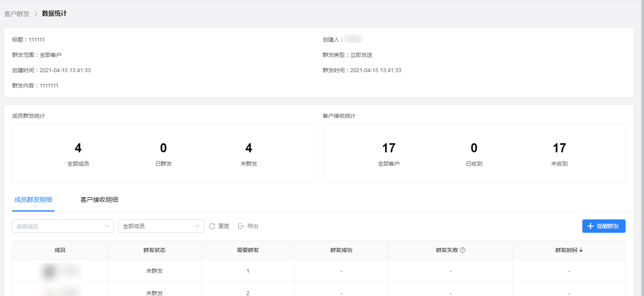The height and width of the screenshot is (296, 644).
Task: Click the sort arrows on 群发时间 column
Action: coord(581,250)
